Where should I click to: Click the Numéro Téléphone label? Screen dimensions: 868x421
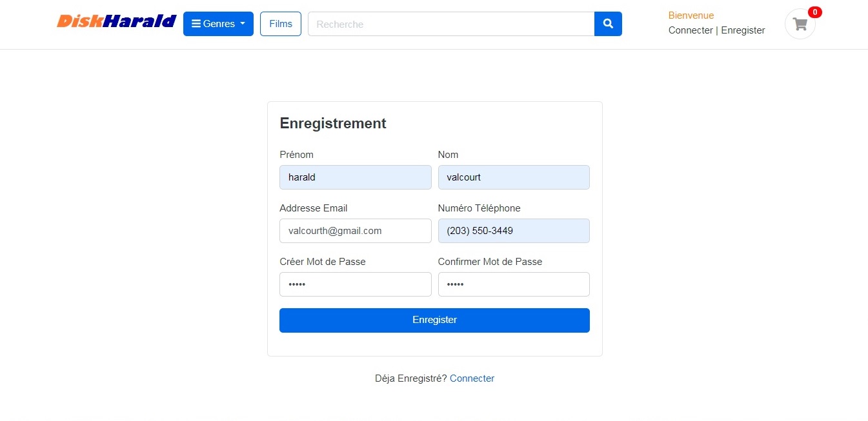[479, 208]
